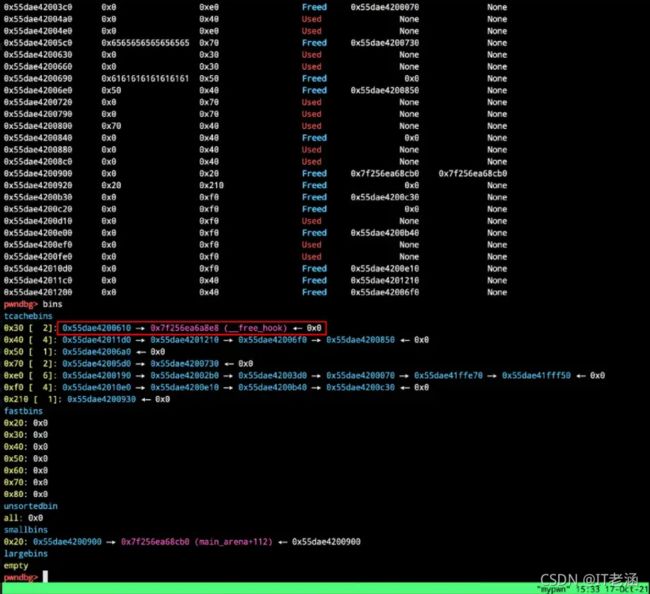Select chunk address 0x55dae42006e0

point(38,90)
